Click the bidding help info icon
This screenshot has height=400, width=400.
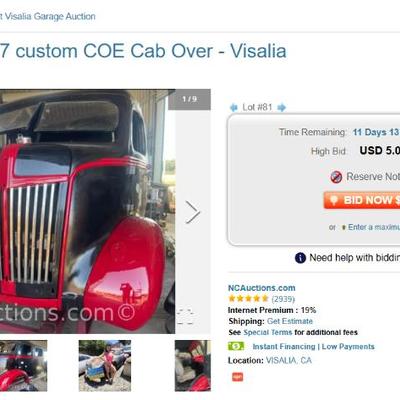(x=300, y=258)
